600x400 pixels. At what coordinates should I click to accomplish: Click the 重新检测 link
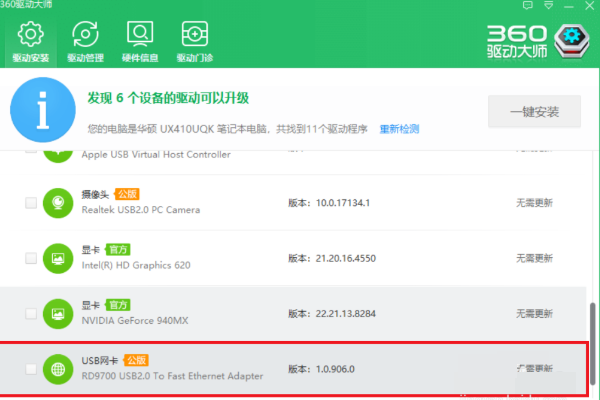[399, 129]
